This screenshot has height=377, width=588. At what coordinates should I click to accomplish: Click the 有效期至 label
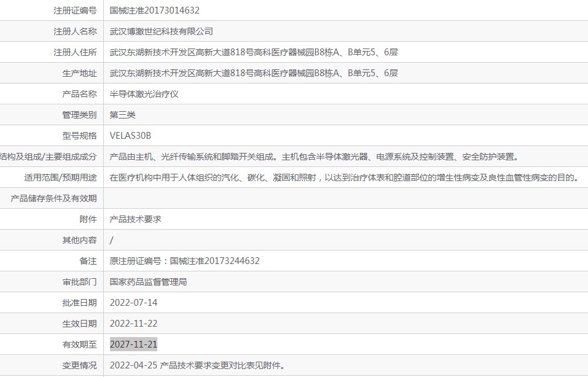[x=79, y=344]
